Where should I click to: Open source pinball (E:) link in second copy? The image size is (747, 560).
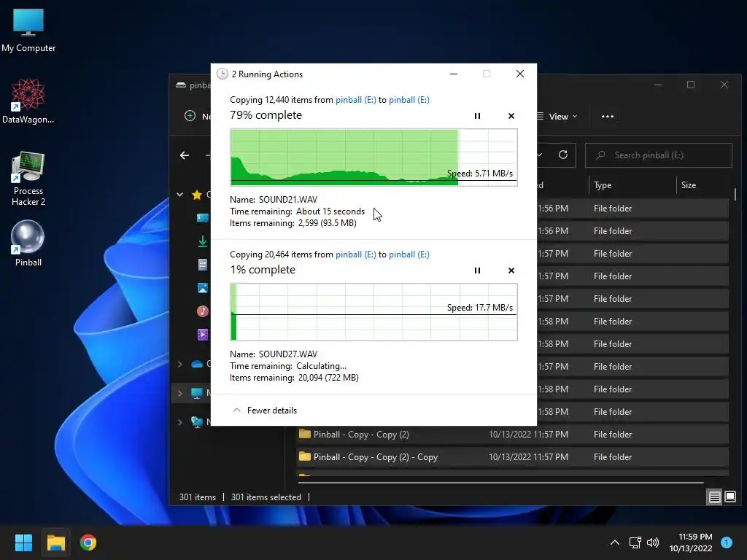[355, 254]
